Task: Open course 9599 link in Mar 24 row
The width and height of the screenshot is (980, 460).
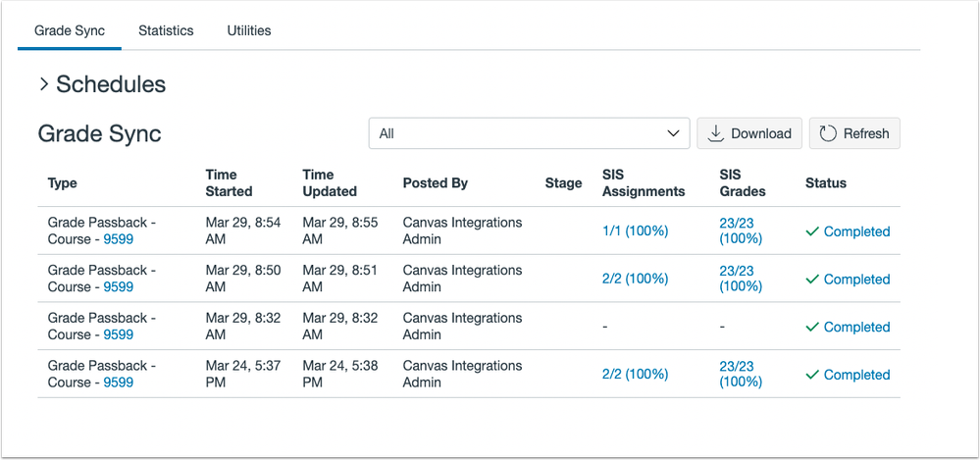Action: point(119,383)
